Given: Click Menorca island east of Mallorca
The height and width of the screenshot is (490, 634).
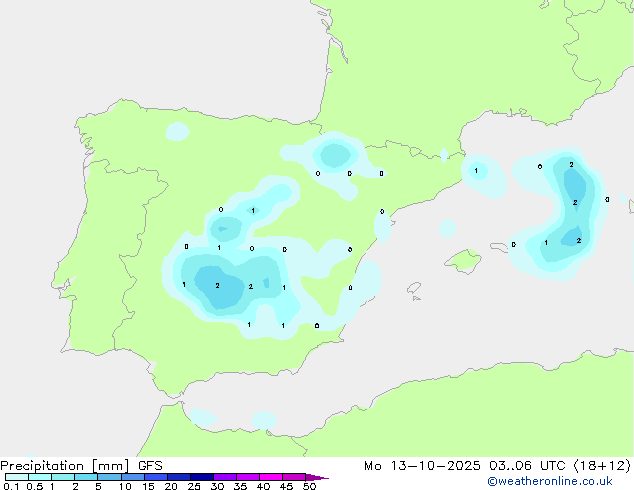Looking at the screenshot, I should click(499, 247).
